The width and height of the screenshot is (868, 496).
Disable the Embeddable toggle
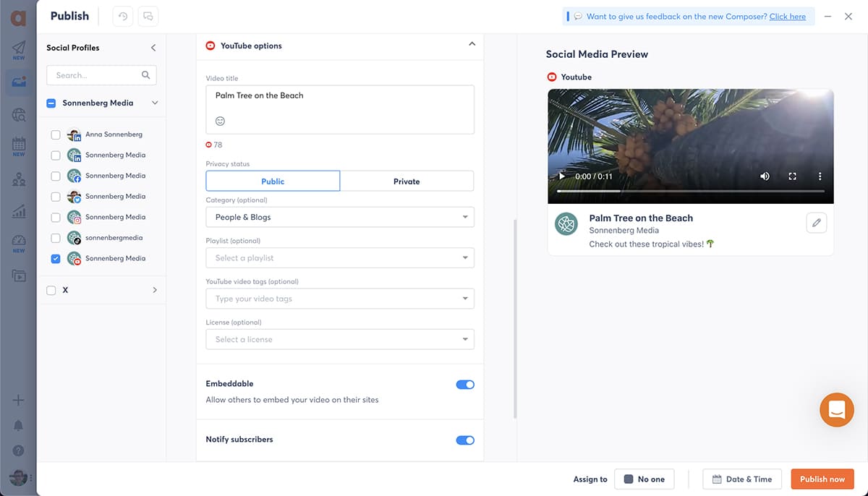(465, 385)
